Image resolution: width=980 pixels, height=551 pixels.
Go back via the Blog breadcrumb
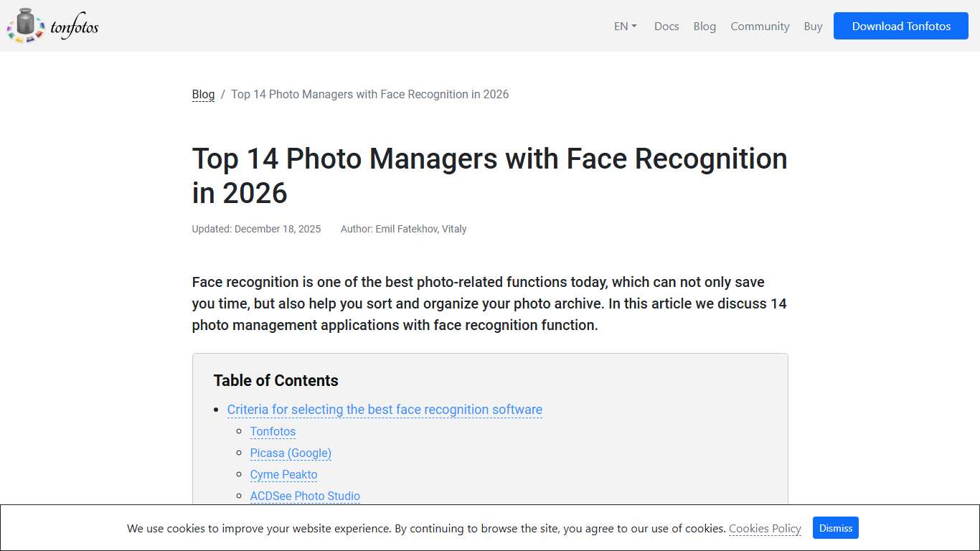tap(203, 94)
